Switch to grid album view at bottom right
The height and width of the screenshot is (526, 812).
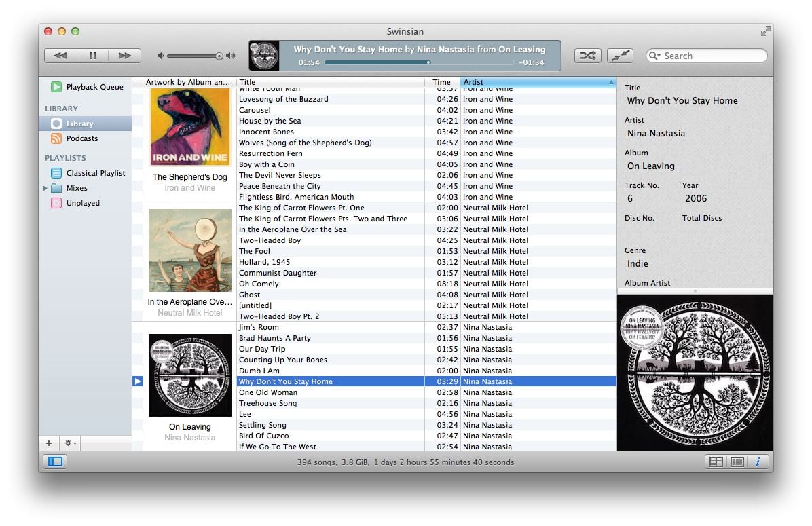point(737,462)
